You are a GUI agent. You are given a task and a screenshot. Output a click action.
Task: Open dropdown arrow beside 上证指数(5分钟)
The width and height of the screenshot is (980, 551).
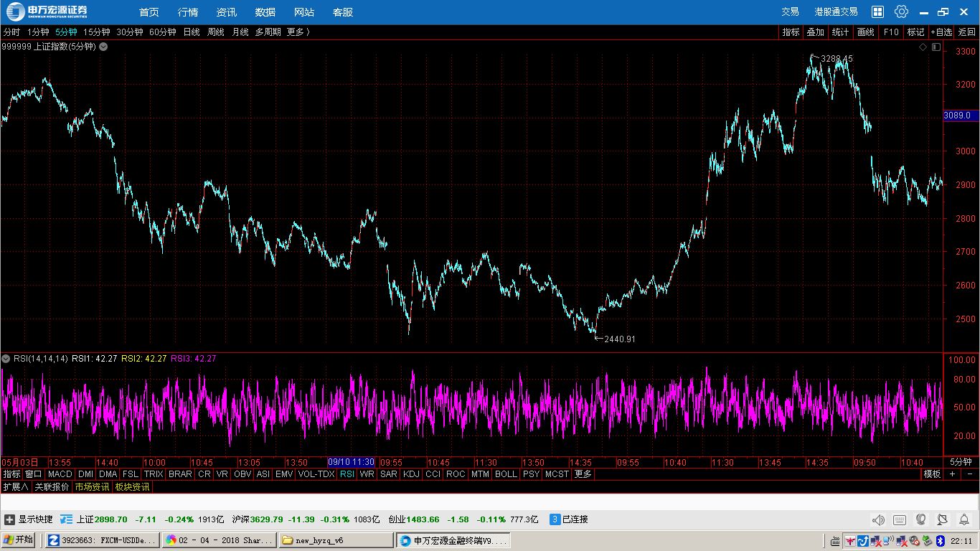103,47
